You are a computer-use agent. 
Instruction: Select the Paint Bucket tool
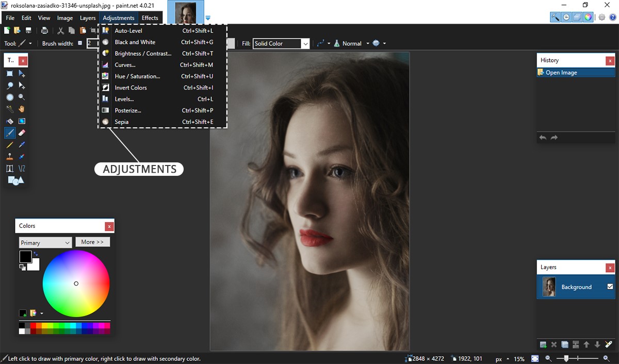point(9,121)
